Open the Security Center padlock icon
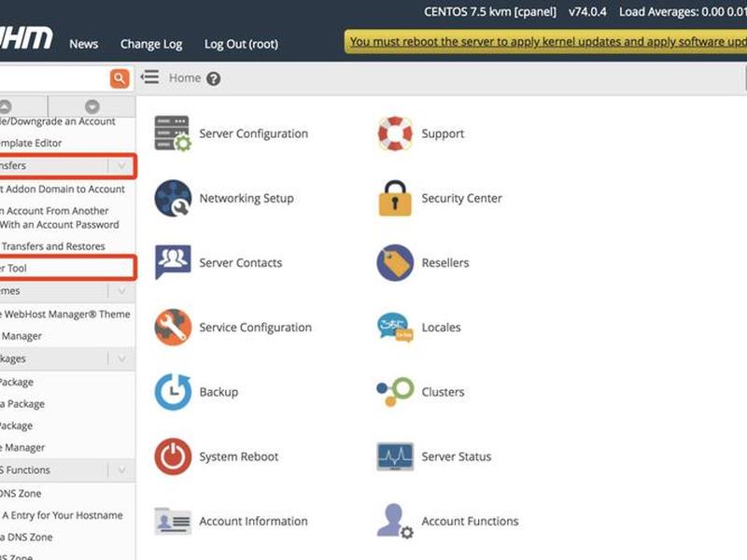This screenshot has width=747, height=560. [x=395, y=198]
